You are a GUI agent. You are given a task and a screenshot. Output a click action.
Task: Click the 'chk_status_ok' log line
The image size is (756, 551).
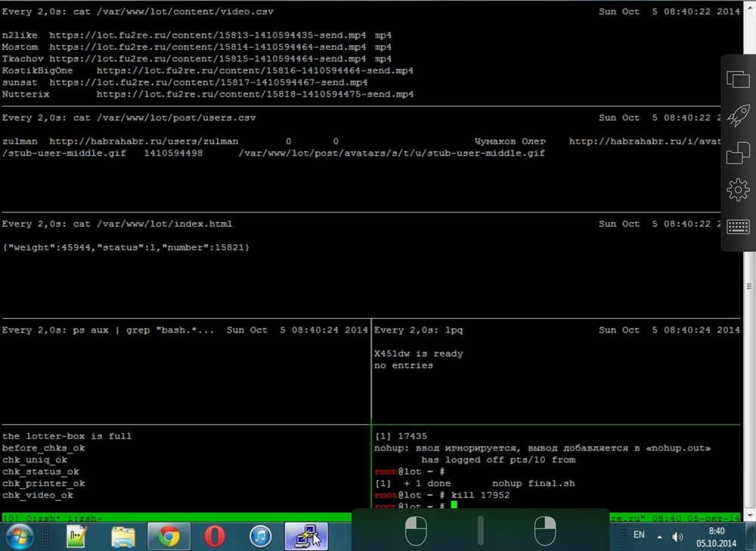(41, 472)
